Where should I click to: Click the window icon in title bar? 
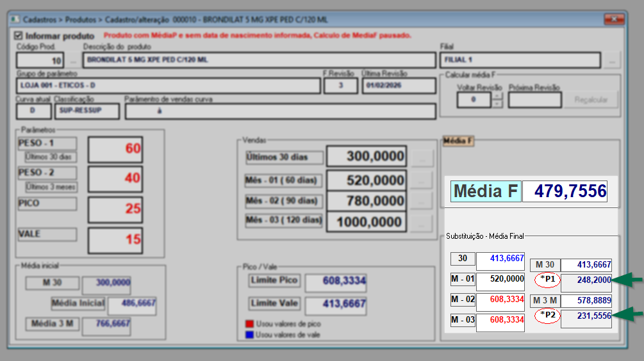(x=14, y=20)
